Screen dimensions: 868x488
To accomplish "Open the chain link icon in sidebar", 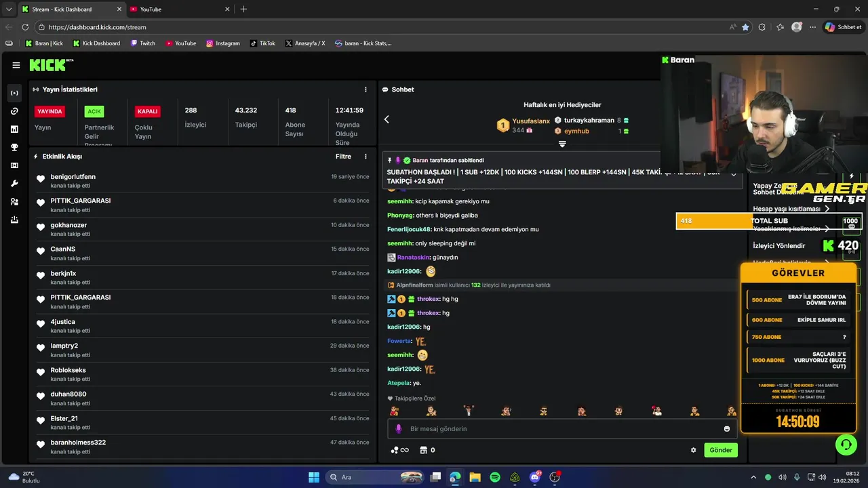I will click(15, 111).
